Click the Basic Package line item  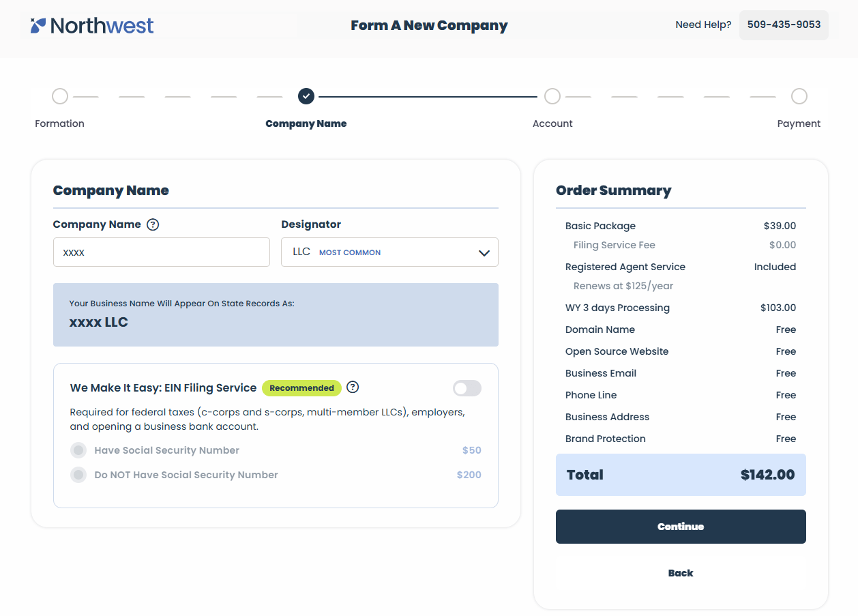coord(681,226)
